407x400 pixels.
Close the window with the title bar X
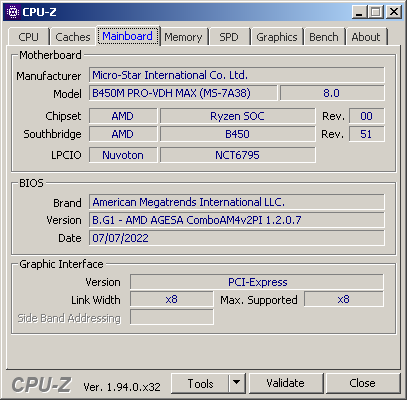pos(394,13)
